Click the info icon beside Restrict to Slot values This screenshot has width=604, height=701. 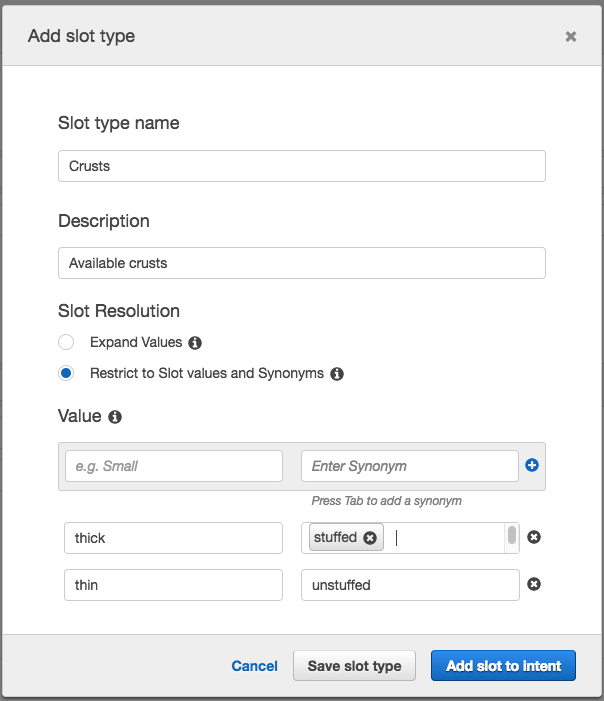click(x=337, y=374)
